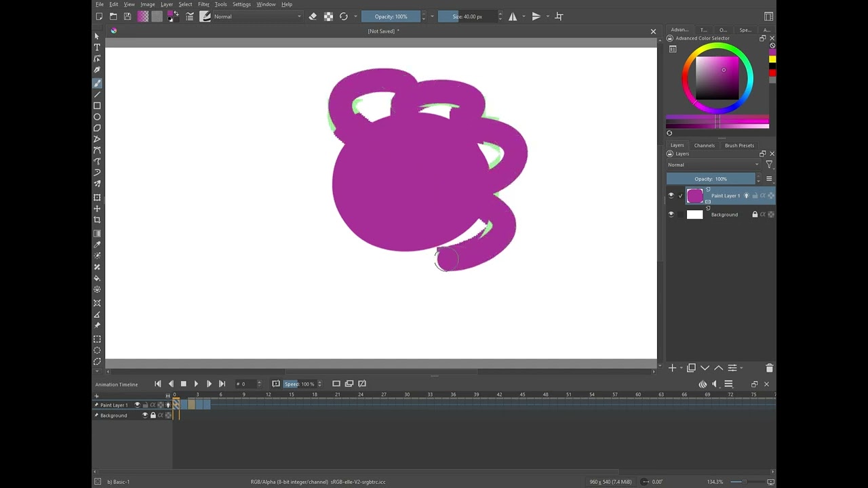Move Paint Layer 1 up
Screen dimensions: 868x488
(x=718, y=368)
